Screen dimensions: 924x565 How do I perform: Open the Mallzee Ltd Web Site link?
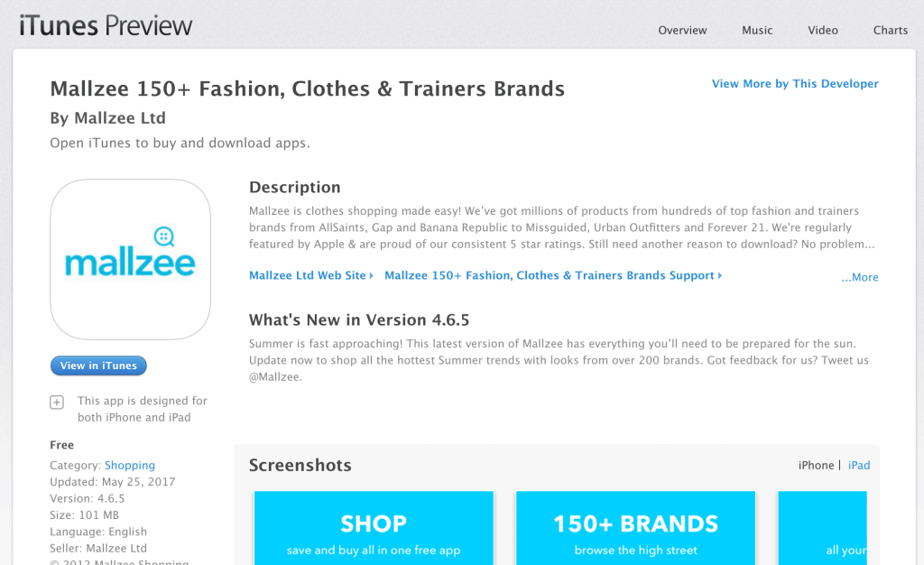tap(308, 275)
